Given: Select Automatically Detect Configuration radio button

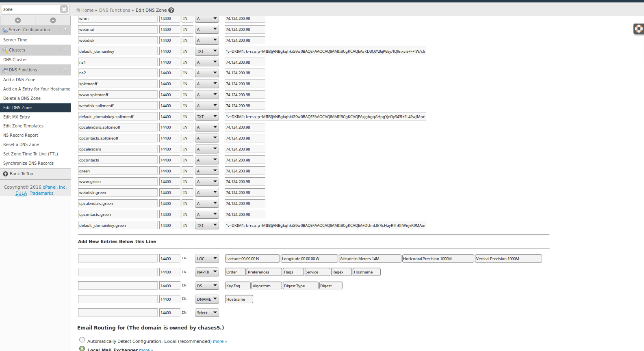Looking at the screenshot, I should [x=82, y=340].
